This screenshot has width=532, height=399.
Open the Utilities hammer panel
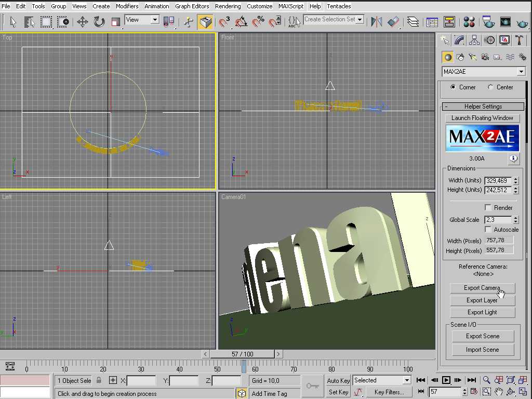(519, 40)
